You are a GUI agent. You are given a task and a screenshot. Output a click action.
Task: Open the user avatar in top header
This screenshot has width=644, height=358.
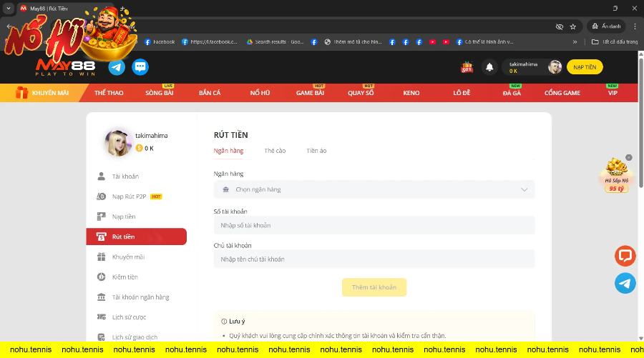[555, 67]
